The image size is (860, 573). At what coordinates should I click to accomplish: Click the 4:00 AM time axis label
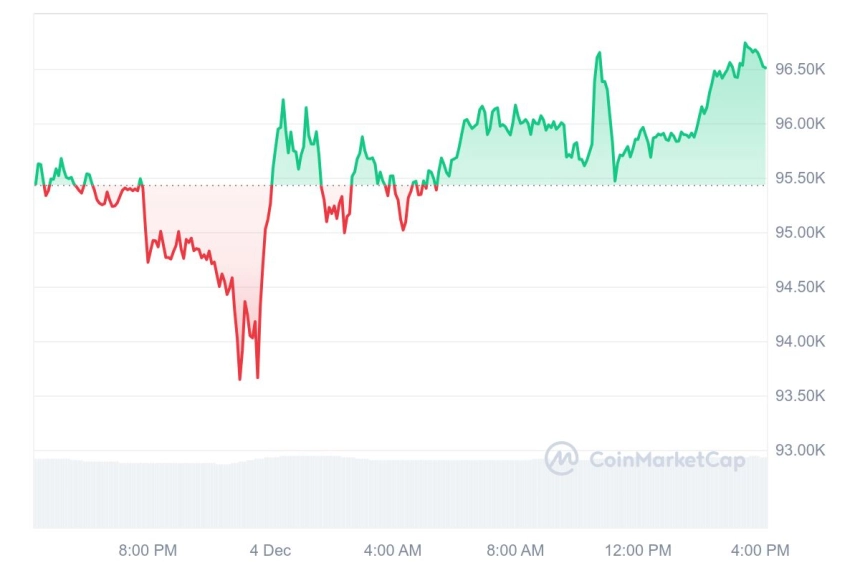[x=393, y=550]
